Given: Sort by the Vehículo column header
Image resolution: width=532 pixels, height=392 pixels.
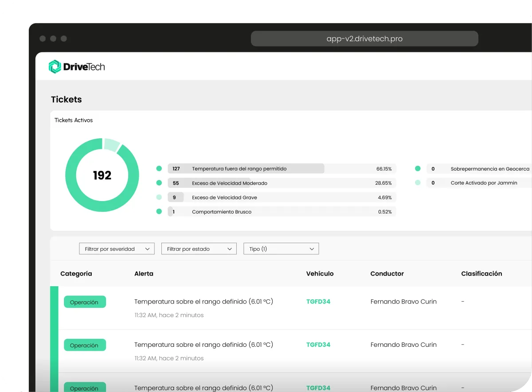Looking at the screenshot, I should pyautogui.click(x=320, y=274).
